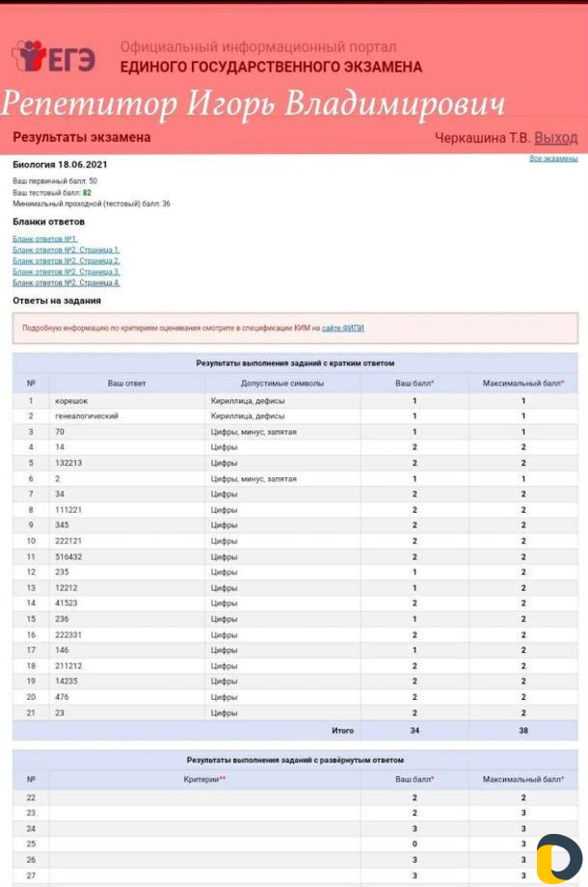Click the answer 211212

(68, 666)
